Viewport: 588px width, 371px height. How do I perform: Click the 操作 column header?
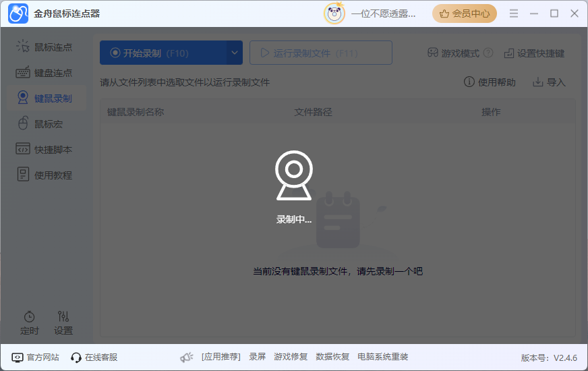pyautogui.click(x=491, y=112)
